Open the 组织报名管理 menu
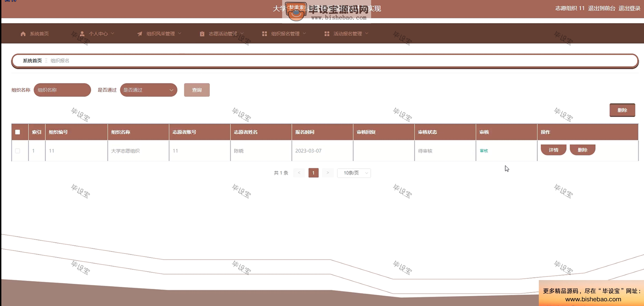 [x=285, y=34]
